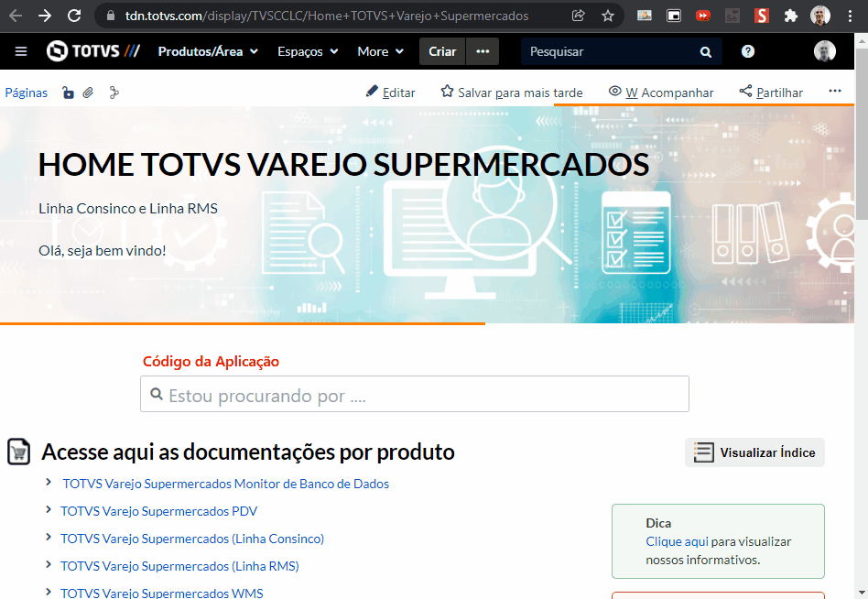Open the More dropdown menu
The image size is (868, 599).
point(380,51)
